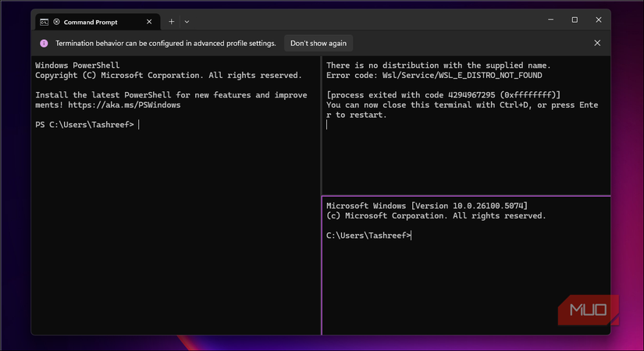644x351 pixels.
Task: Click 'Termination behavior can be configured' message text
Action: (x=165, y=43)
